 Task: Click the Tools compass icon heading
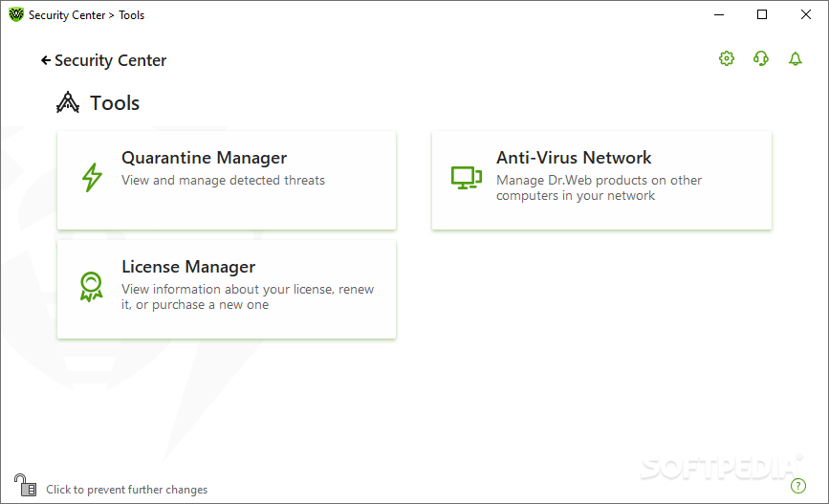pyautogui.click(x=68, y=102)
